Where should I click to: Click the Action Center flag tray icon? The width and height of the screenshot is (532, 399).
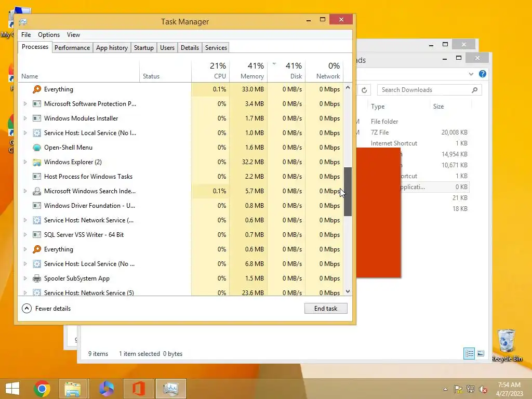pos(458,389)
